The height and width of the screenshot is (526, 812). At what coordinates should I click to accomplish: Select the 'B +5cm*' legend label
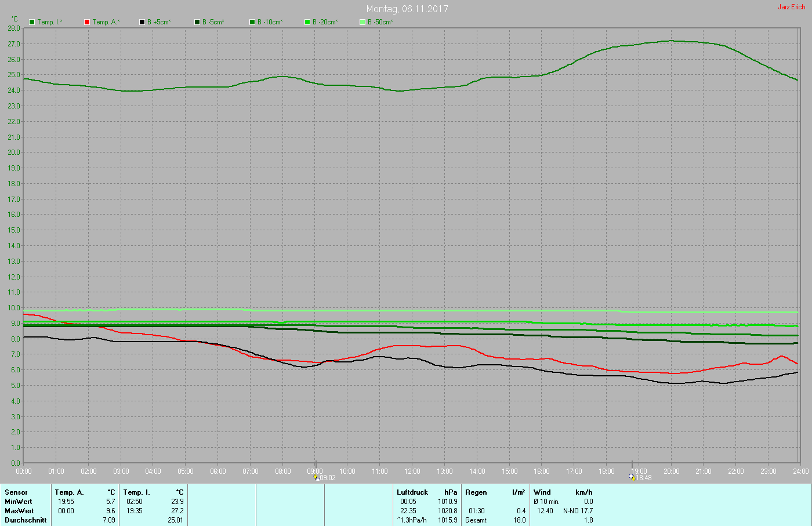pos(159,22)
